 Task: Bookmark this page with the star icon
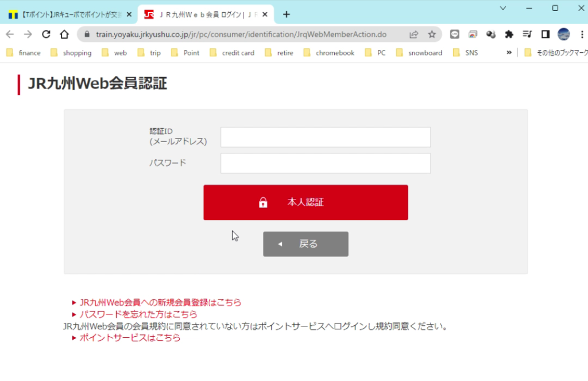point(432,34)
